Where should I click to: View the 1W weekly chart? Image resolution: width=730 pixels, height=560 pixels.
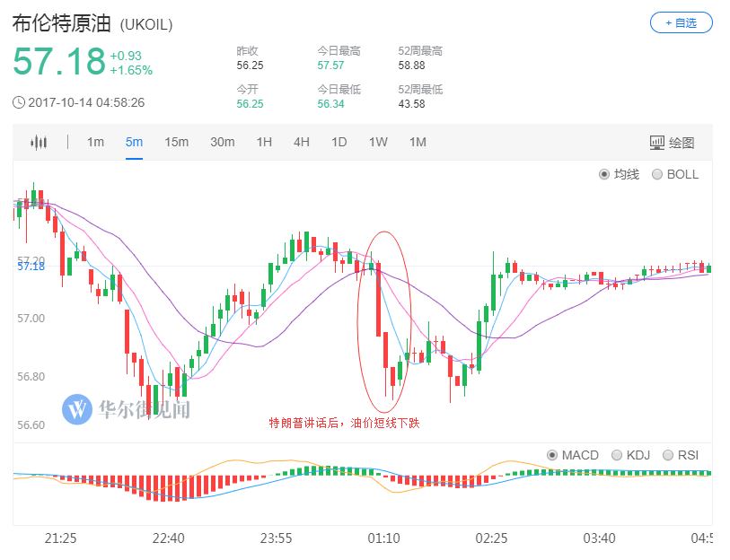pyautogui.click(x=378, y=142)
